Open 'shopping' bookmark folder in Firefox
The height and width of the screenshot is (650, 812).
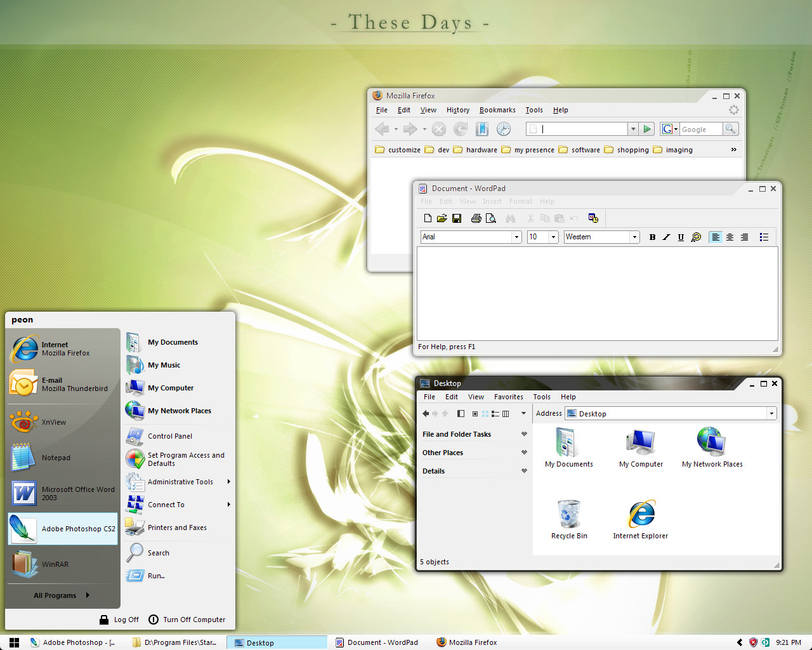tap(626, 150)
